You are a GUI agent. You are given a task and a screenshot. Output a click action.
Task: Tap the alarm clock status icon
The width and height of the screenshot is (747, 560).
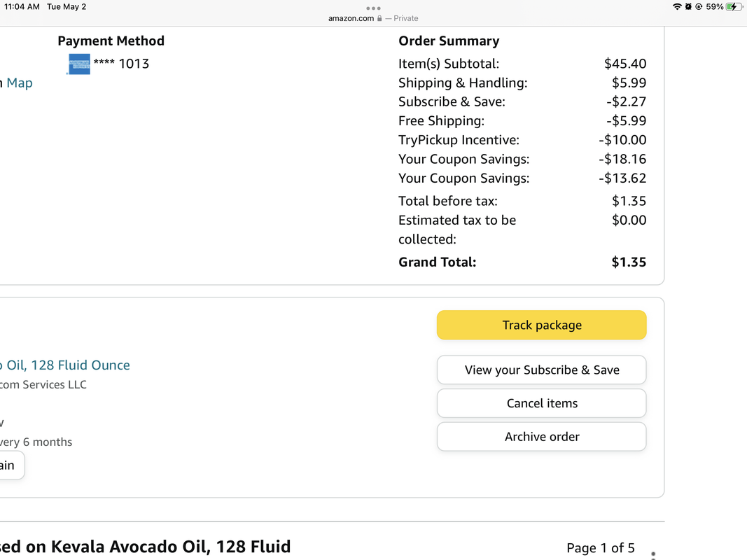pos(688,7)
